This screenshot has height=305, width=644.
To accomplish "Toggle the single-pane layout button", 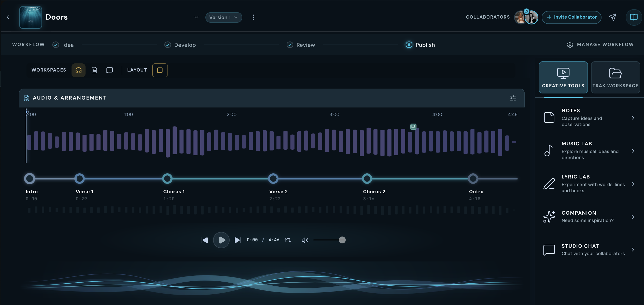I will point(160,70).
